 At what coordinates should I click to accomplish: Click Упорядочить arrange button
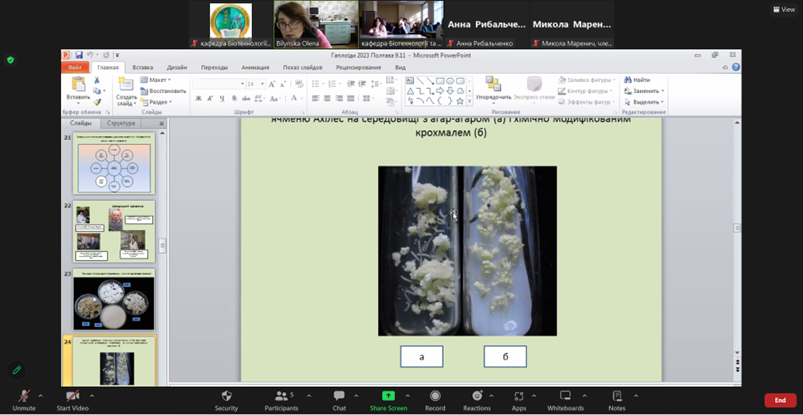click(x=493, y=89)
